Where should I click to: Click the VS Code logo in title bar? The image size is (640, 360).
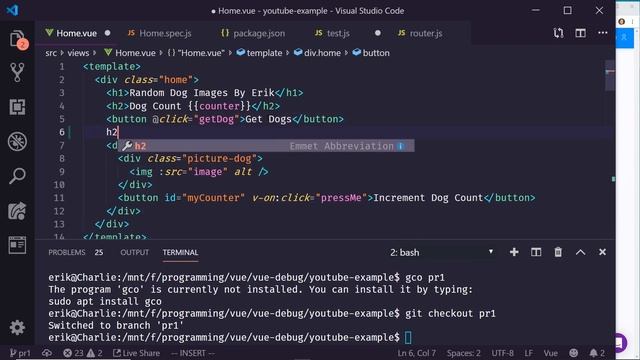click(12, 10)
